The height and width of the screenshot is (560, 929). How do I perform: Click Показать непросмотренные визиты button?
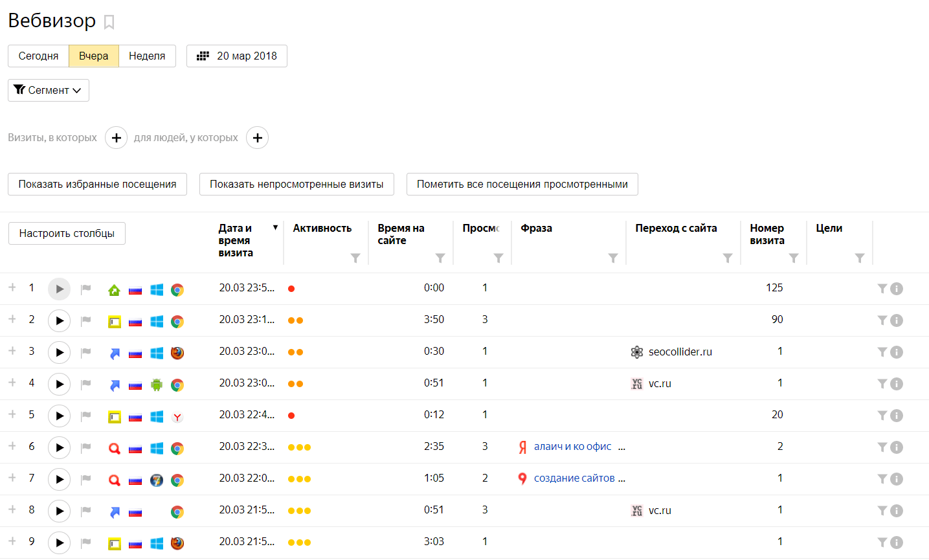[x=297, y=184]
